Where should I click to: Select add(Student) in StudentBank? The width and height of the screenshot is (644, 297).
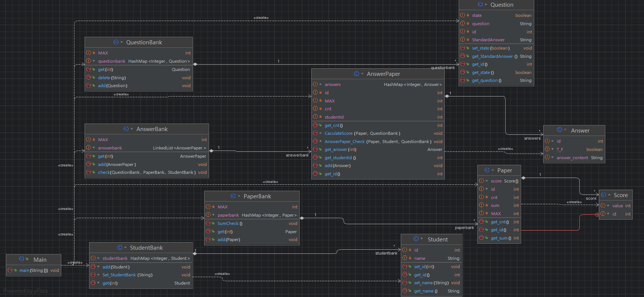(x=141, y=267)
